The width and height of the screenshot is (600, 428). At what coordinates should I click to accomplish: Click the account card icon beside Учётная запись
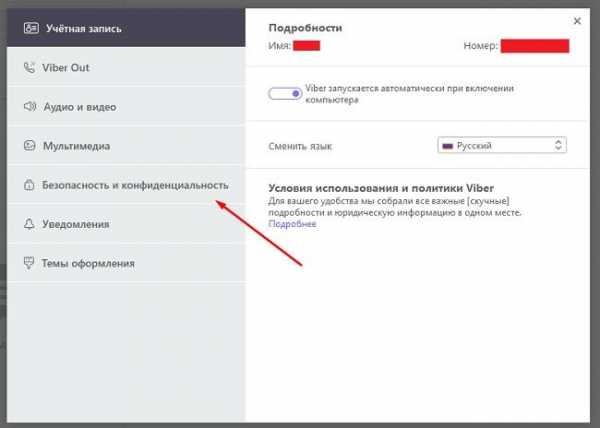point(31,28)
